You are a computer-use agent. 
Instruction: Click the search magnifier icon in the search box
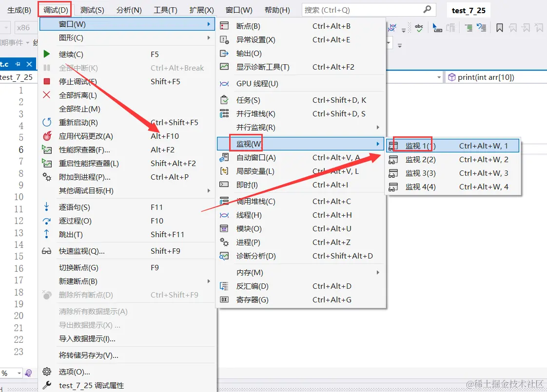pyautogui.click(x=428, y=9)
